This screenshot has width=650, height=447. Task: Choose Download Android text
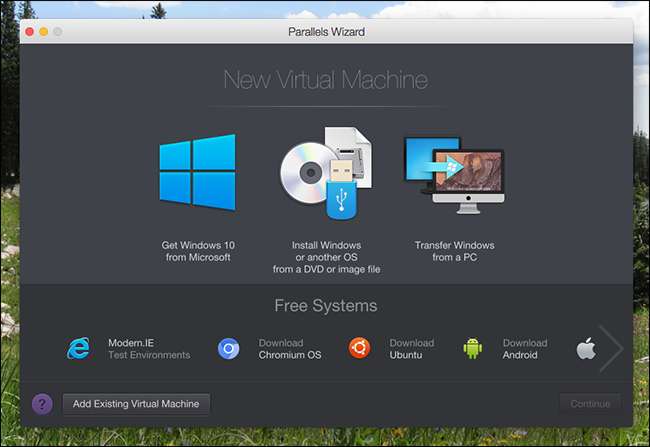[525, 349]
